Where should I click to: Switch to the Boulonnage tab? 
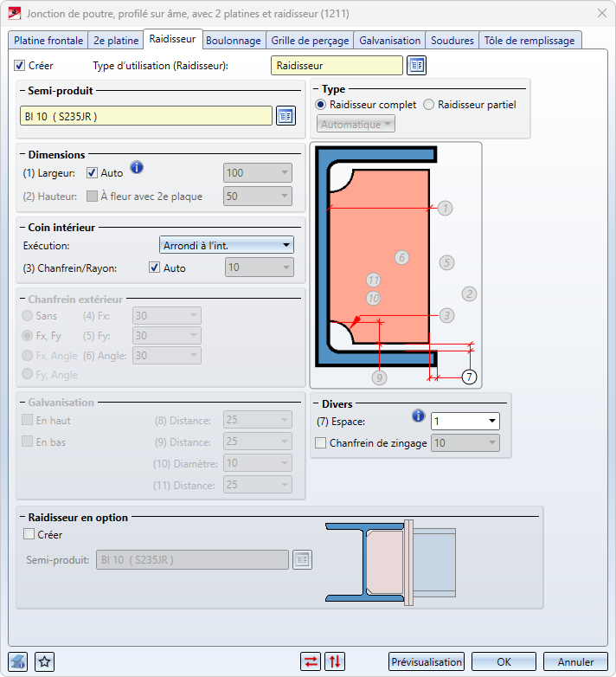(x=234, y=41)
